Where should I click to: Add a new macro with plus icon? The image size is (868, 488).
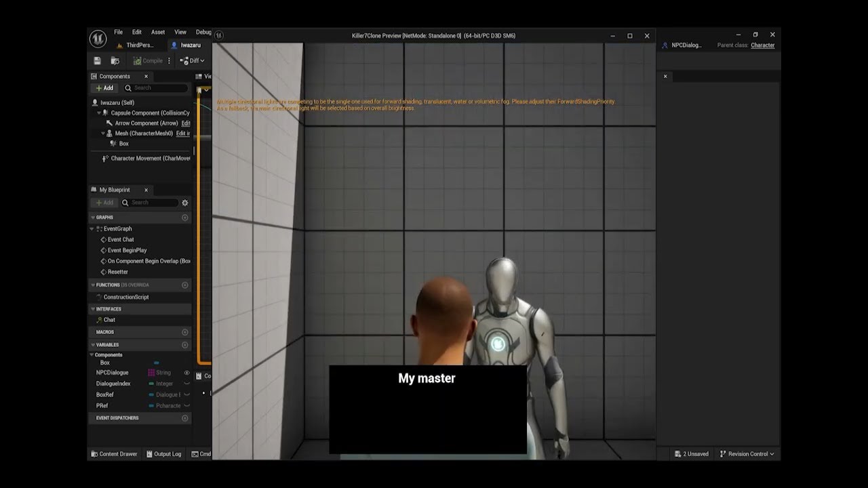pyautogui.click(x=185, y=332)
